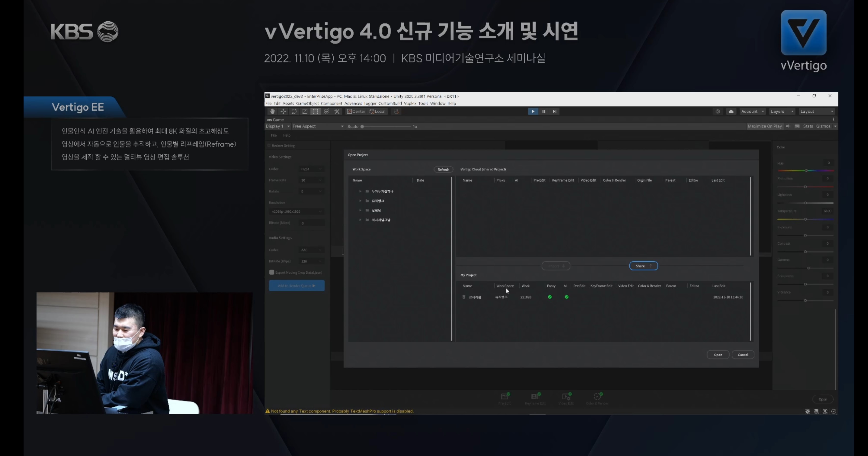Select the Scale tool in Unity toolbar
The image size is (868, 456).
305,111
